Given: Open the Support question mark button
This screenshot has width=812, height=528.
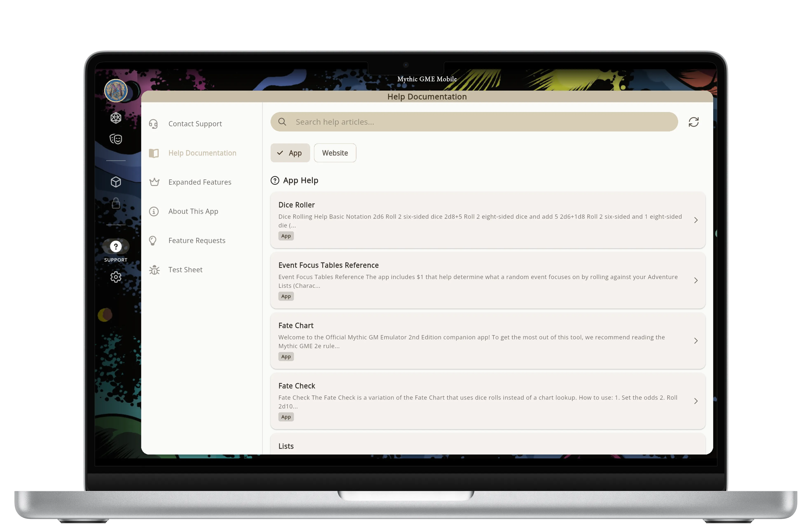Looking at the screenshot, I should click(116, 246).
